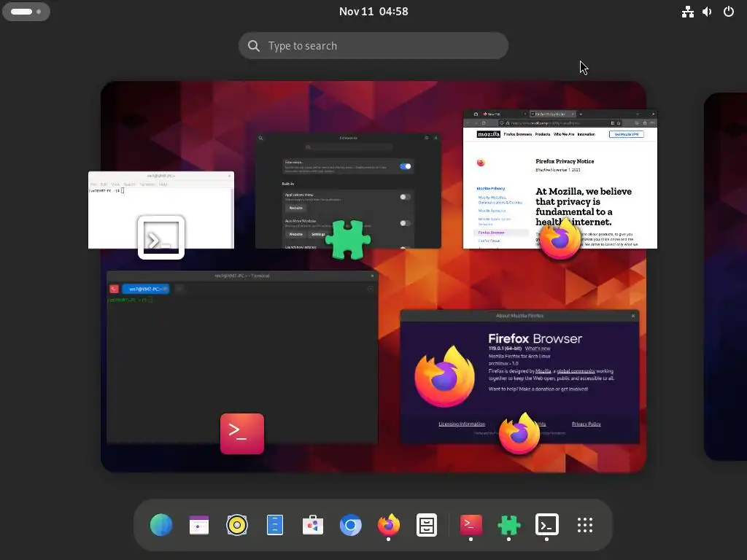Open the Rhythmbox speaker icon in the dock
747x560 pixels.
tap(237, 525)
